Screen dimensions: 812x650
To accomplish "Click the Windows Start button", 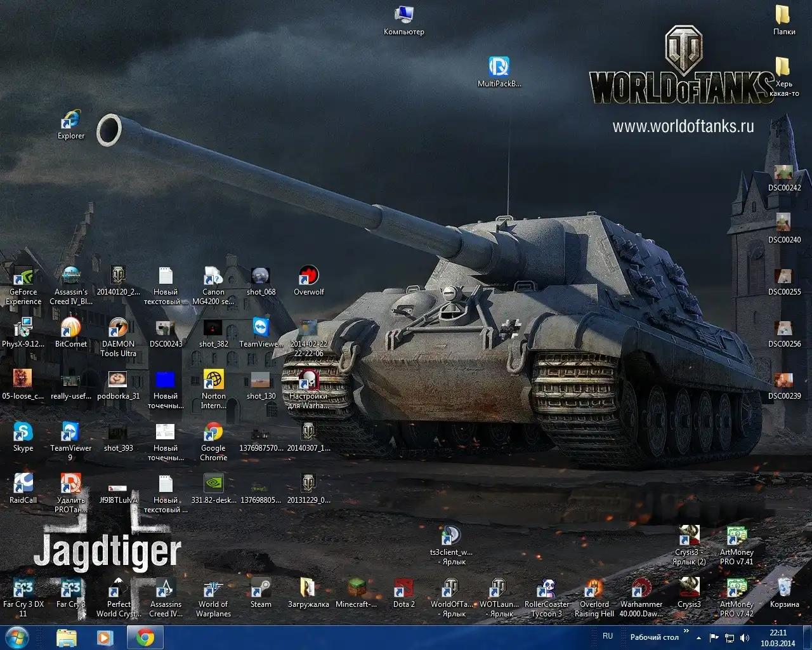I will coord(18,637).
